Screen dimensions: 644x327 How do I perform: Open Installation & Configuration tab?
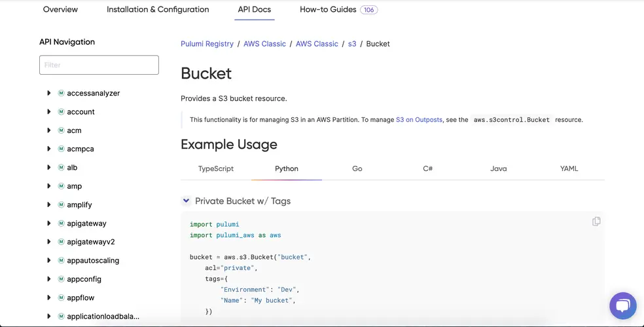click(x=158, y=9)
